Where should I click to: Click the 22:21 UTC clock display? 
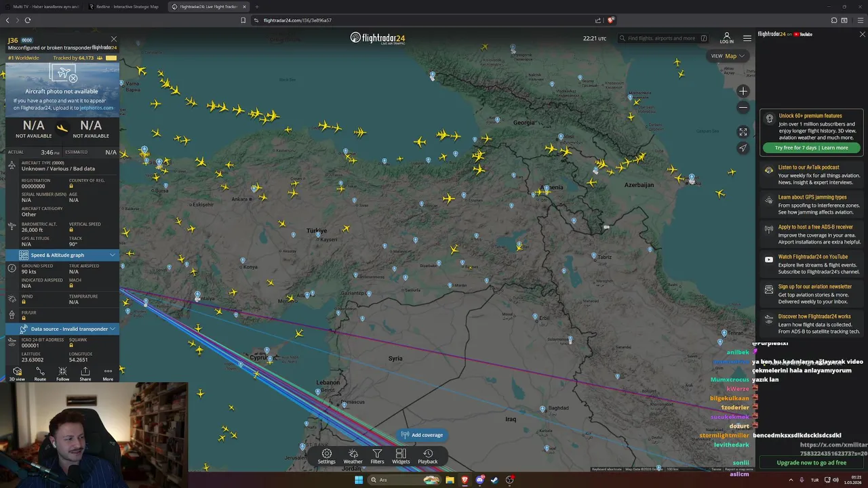(595, 39)
